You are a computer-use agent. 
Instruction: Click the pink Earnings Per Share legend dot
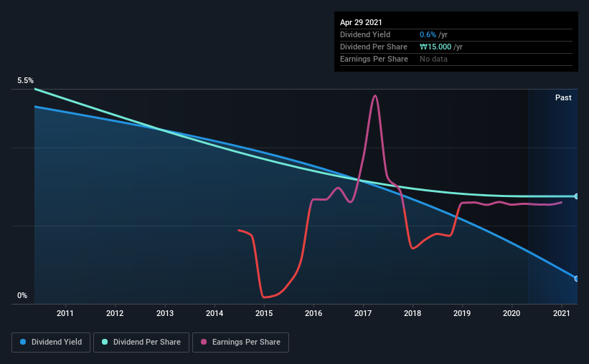[x=204, y=342]
